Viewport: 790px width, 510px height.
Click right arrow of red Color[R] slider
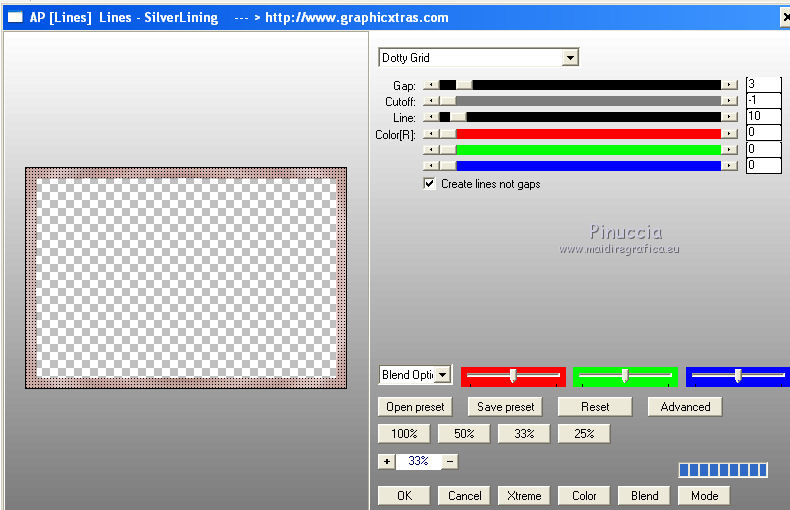(x=729, y=134)
